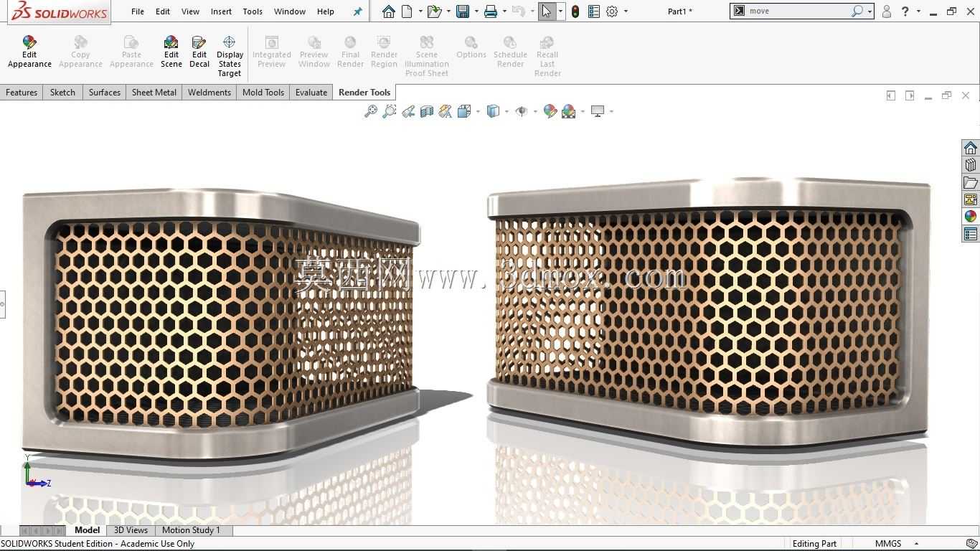Select Display States Target
This screenshot has height=551, width=980.
(x=230, y=56)
